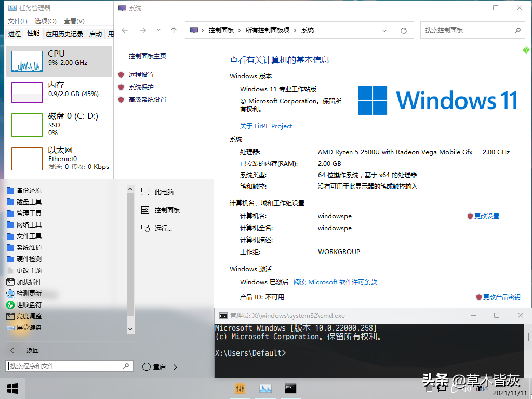
Task: Switch to the 进程 tab
Action: [x=15, y=34]
